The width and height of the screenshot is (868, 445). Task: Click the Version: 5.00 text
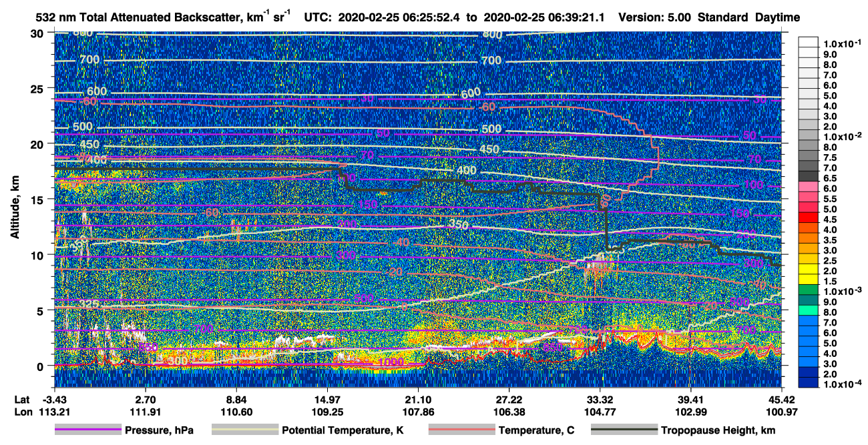[x=656, y=17]
